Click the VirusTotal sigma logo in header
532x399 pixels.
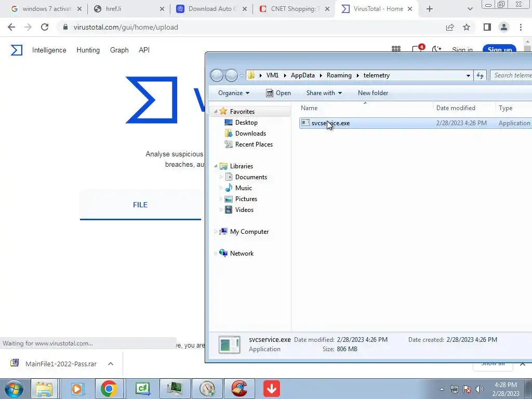pos(16,50)
